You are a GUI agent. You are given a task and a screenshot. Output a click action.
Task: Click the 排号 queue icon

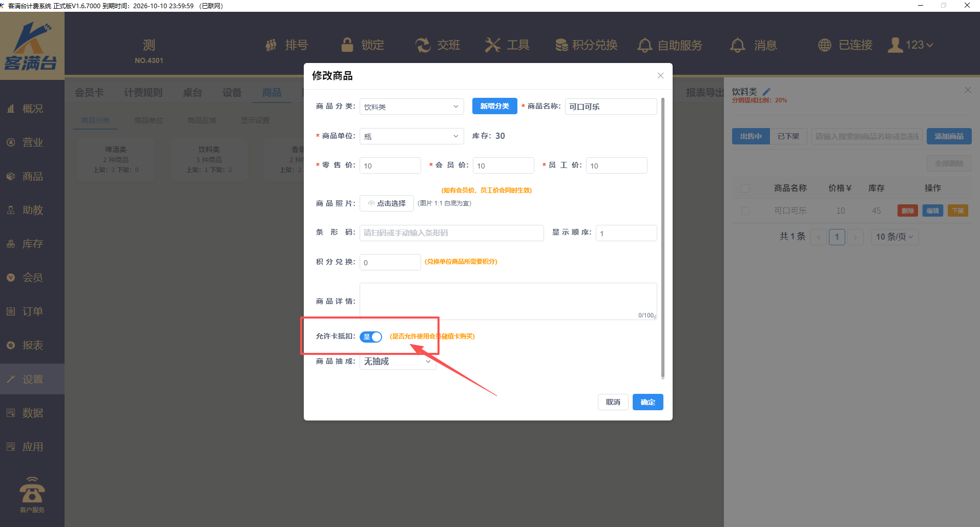click(271, 45)
